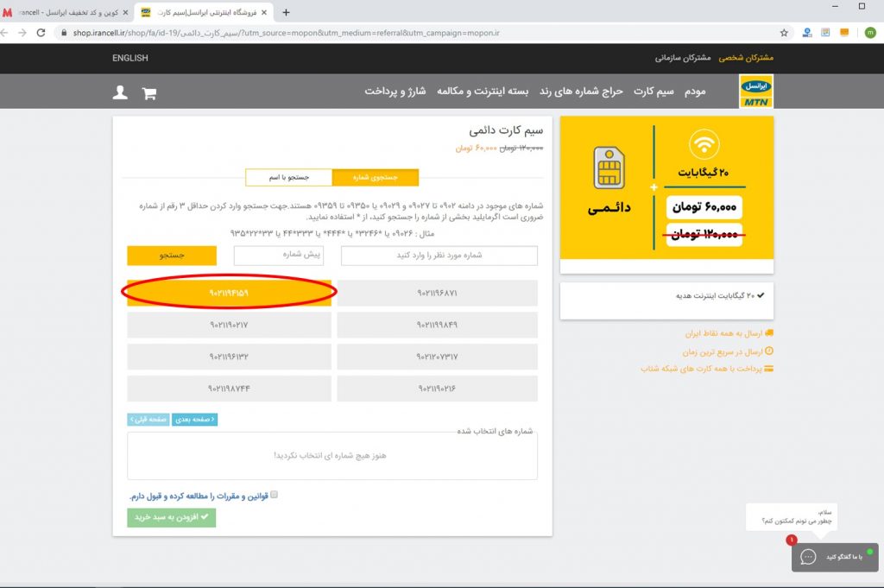Maximize the browser window
The width and height of the screenshot is (884, 588).
862,6
